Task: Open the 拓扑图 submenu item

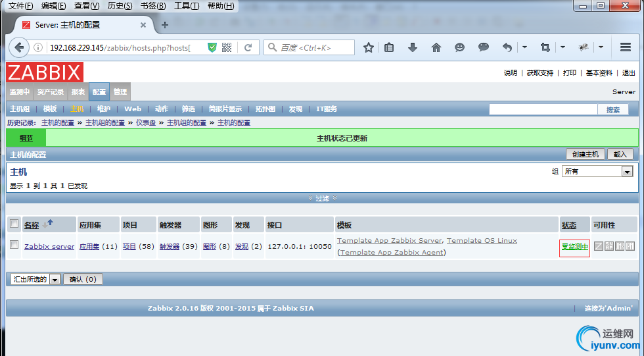Action: tap(265, 109)
